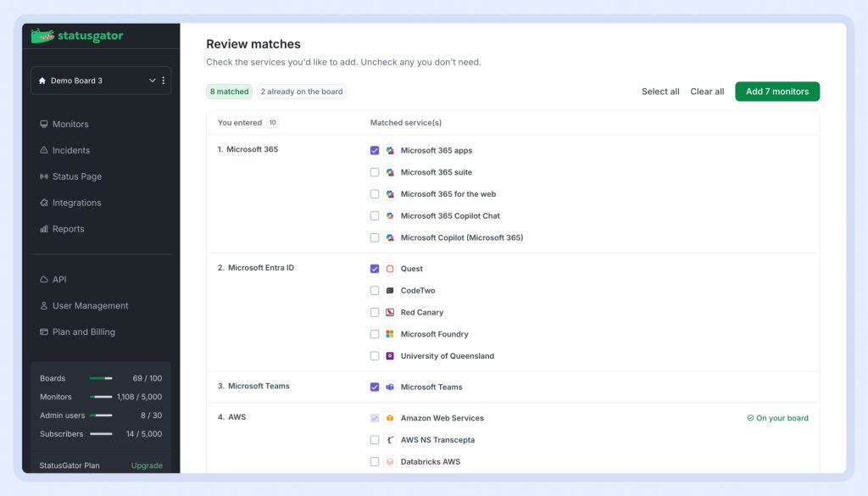
Task: Check the Databricks AWS checkbox
Action: (375, 462)
